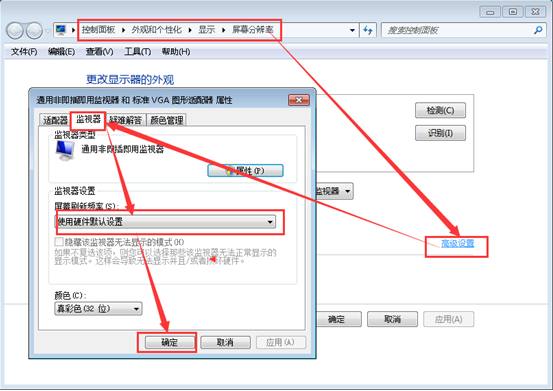Viewport: 553px width, 391px height.
Task: Click the 高级设置 link
Action: pyautogui.click(x=457, y=243)
